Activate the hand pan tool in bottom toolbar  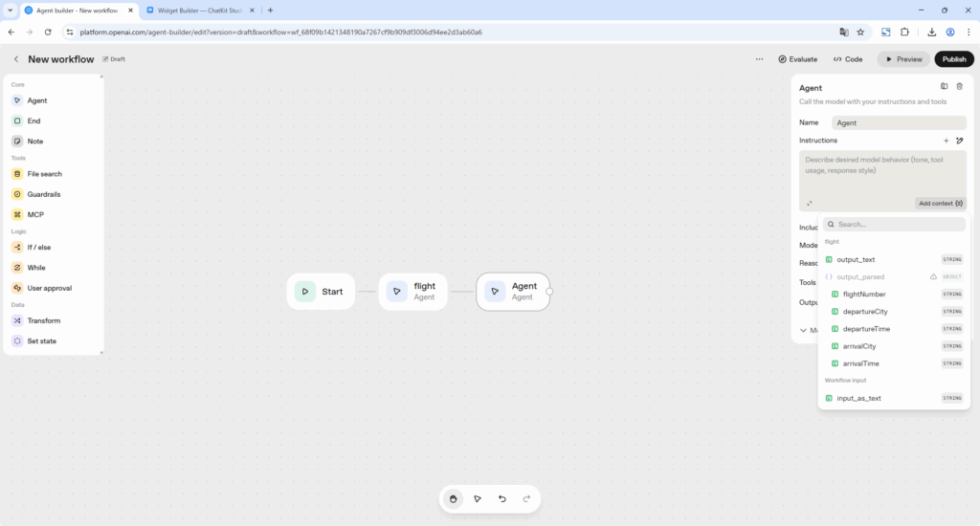tap(453, 499)
